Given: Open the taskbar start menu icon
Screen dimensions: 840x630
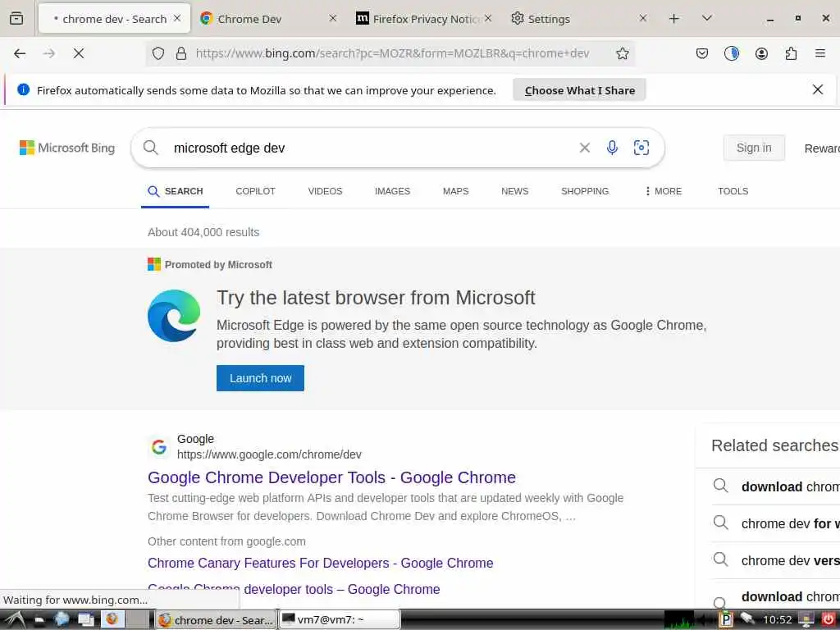Looking at the screenshot, I should pyautogui.click(x=15, y=619).
